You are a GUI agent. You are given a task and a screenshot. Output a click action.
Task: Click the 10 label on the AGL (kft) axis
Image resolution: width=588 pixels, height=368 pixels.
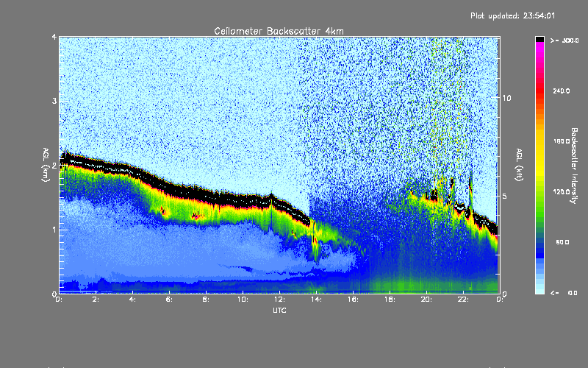[506, 98]
